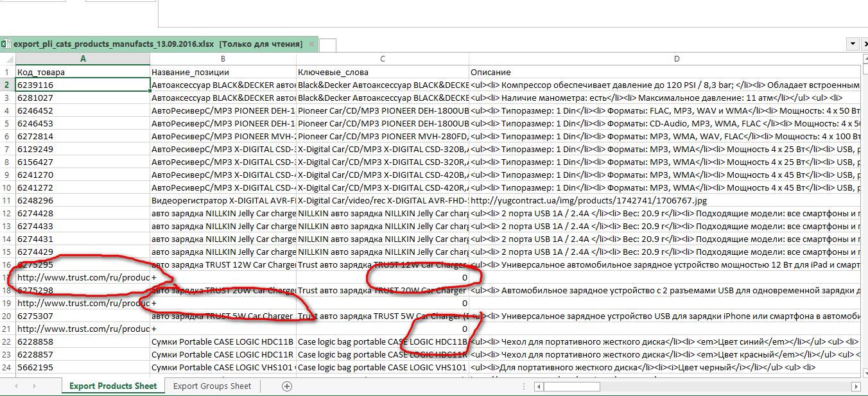Select Pioneer Car/CD/MP3 PIONEER MVH-280FD keywords cell
Image resolution: width=868 pixels, height=396 pixels.
point(383,136)
